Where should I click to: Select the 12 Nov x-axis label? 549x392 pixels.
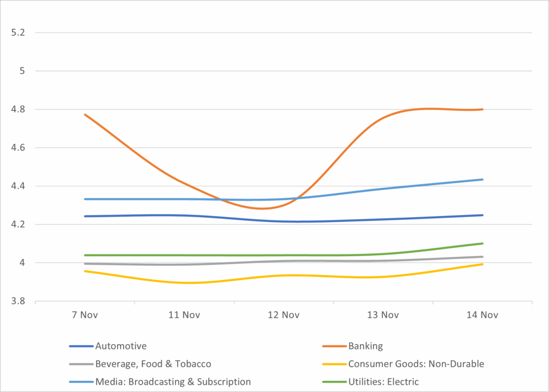click(284, 315)
